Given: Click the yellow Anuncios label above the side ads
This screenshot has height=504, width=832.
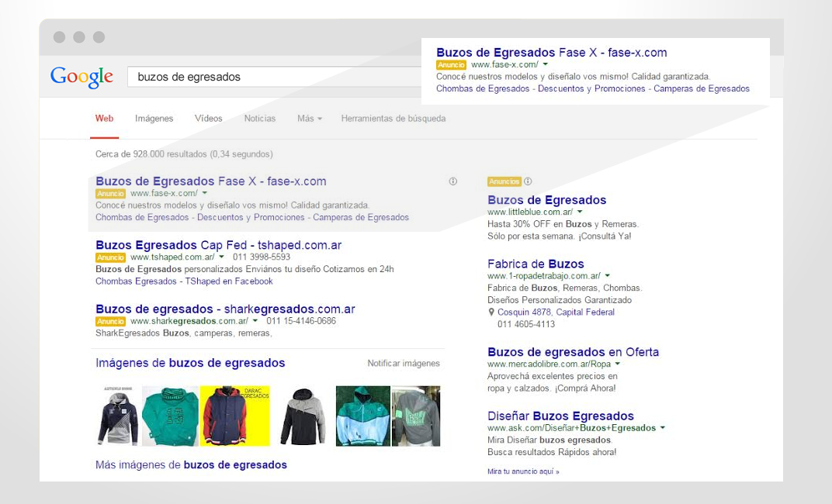Looking at the screenshot, I should [504, 181].
